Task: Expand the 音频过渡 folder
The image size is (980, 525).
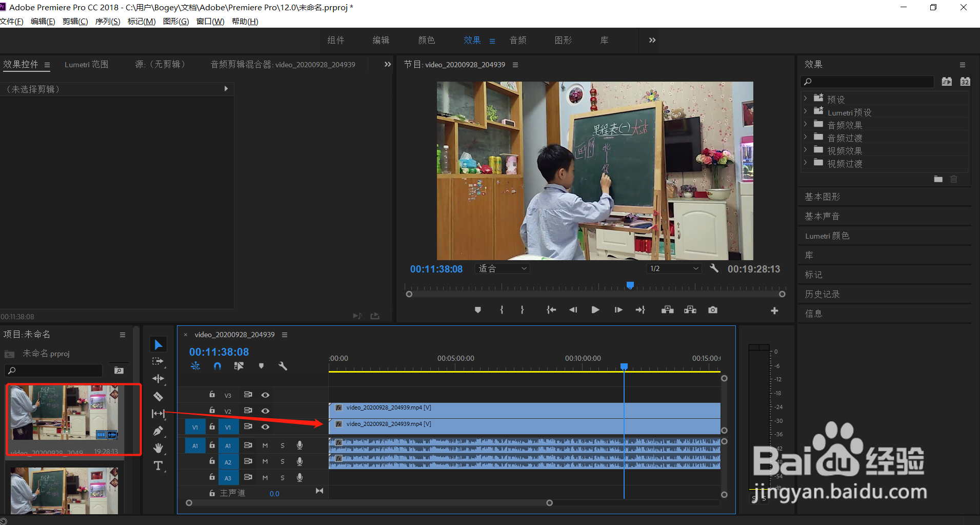Action: point(806,137)
